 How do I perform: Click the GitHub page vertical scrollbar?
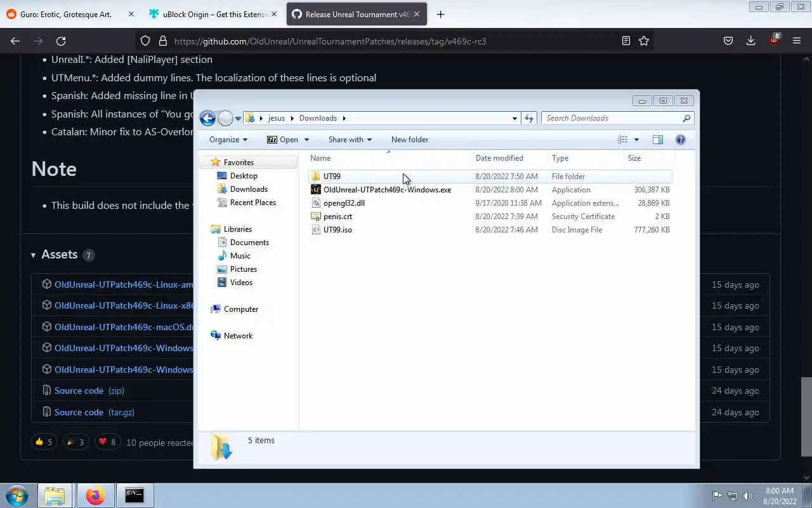click(x=806, y=417)
